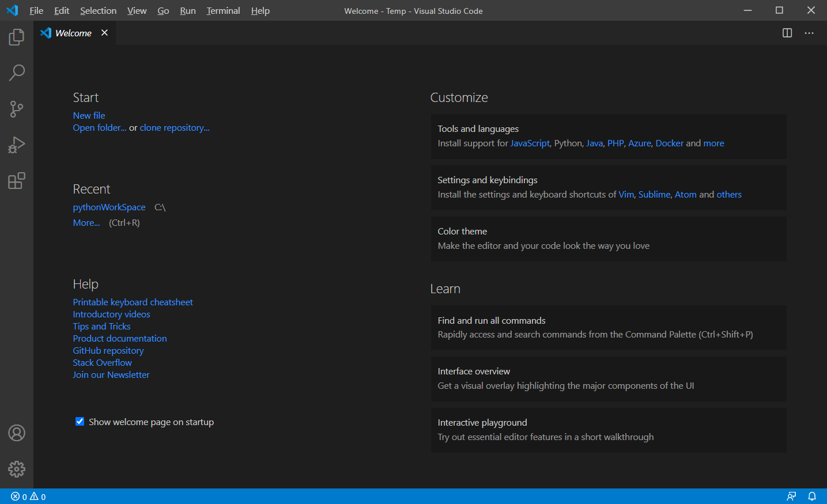The width and height of the screenshot is (827, 504).
Task: Click the Open folder... link
Action: [x=100, y=127]
